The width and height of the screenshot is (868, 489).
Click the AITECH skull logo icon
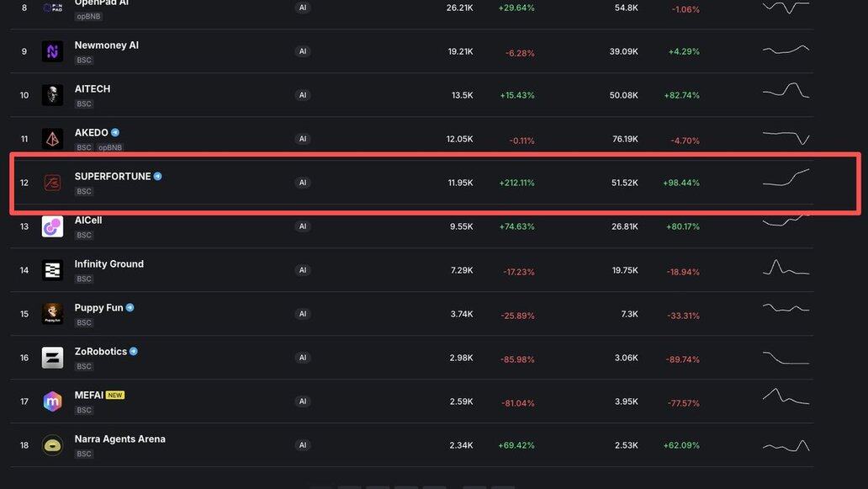tap(53, 95)
